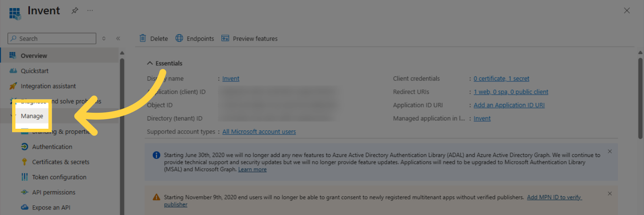Open API permissions
Viewport: 644px width, 215px height.
click(54, 192)
